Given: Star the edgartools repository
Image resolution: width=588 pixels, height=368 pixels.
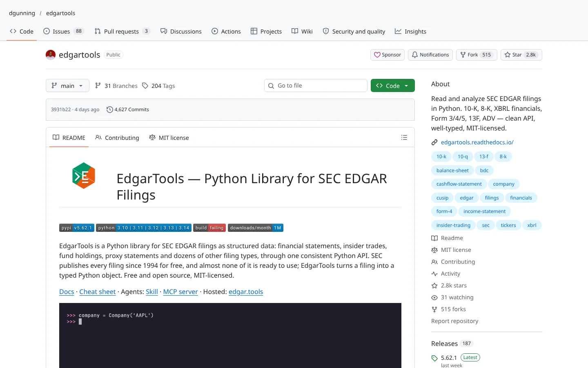Looking at the screenshot, I should (521, 55).
